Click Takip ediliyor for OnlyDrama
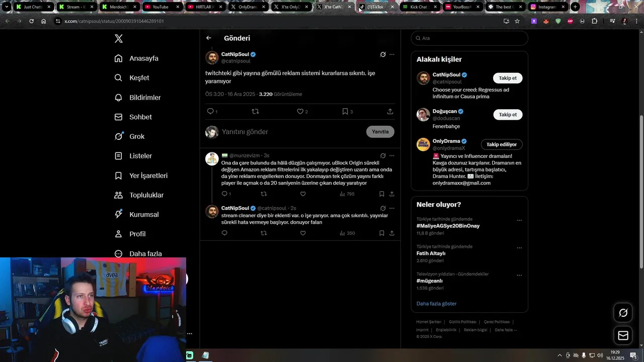This screenshot has width=644, height=362. pos(502,144)
